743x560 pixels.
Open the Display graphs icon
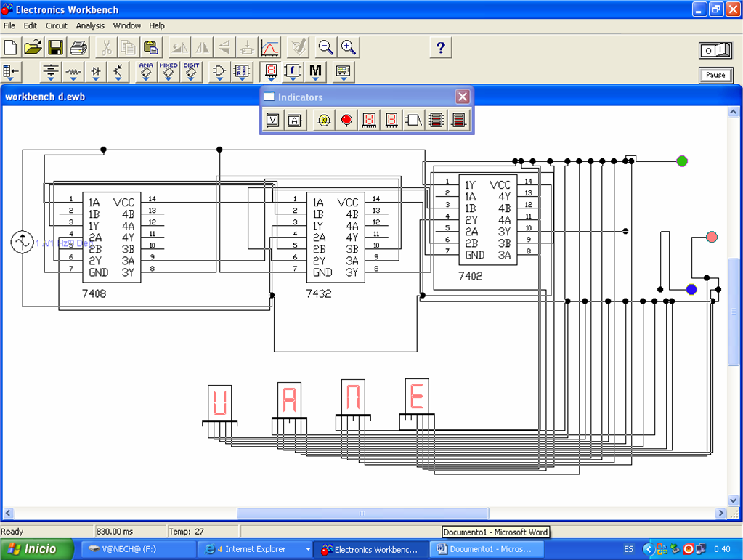click(269, 48)
